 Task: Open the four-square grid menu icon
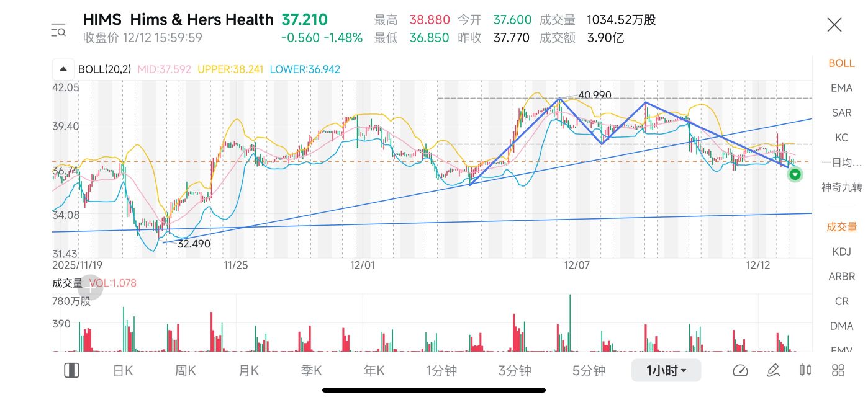point(838,371)
